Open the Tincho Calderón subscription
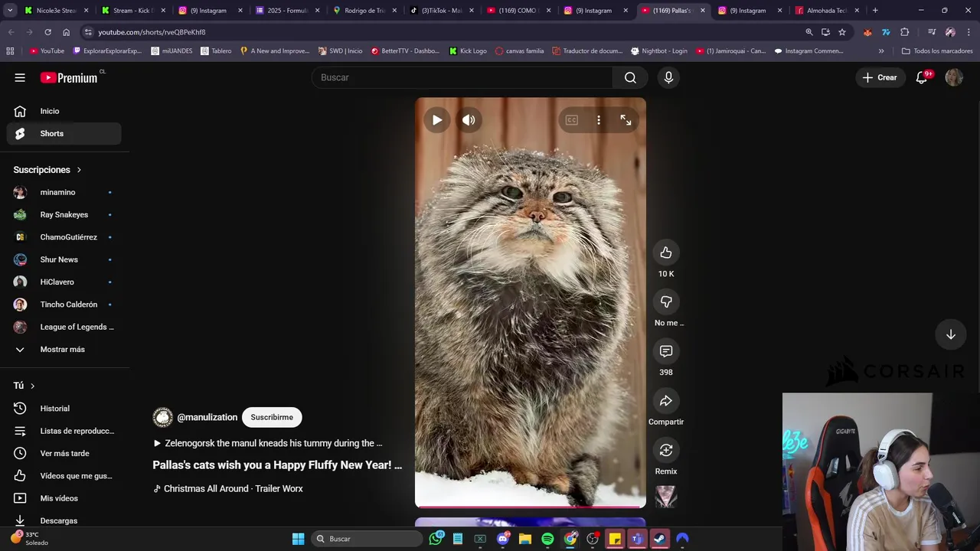This screenshot has width=980, height=551. point(64,305)
